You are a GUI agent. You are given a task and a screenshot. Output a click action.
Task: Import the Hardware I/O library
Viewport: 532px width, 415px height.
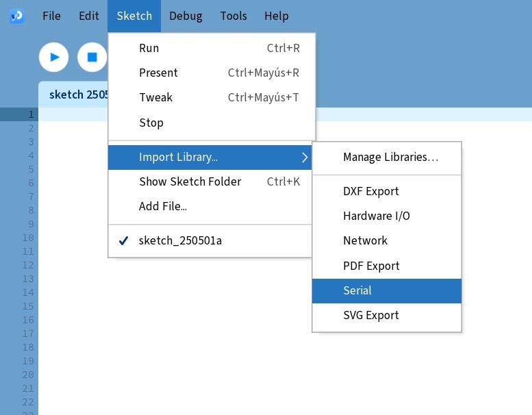(387, 216)
